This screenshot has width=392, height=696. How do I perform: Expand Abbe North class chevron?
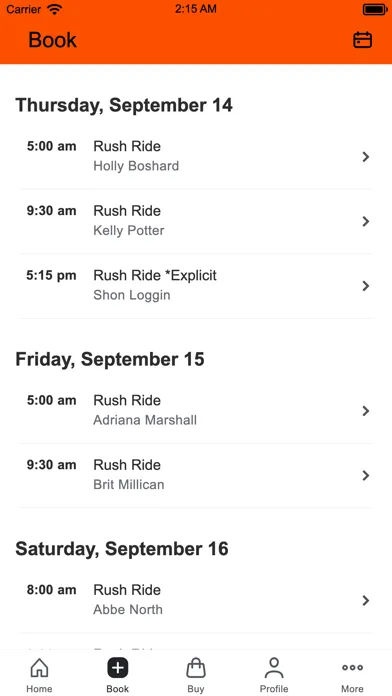[x=366, y=601]
